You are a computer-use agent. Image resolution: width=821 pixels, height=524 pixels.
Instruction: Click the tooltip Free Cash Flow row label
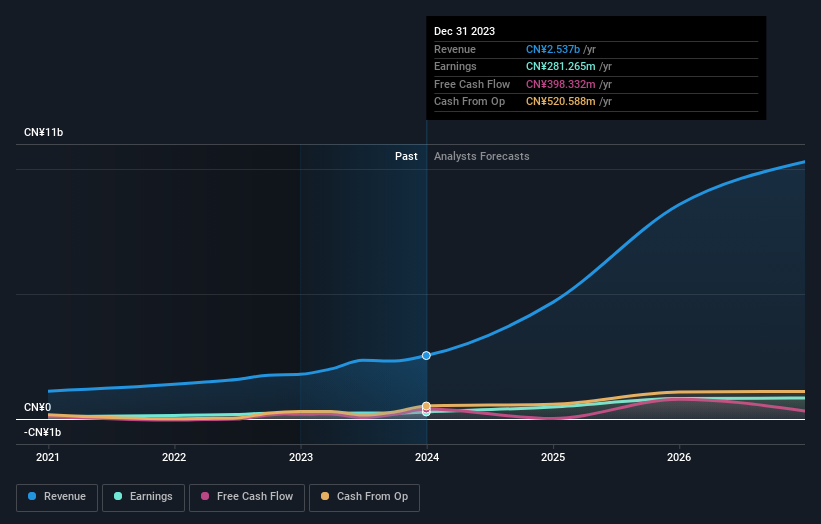click(x=472, y=84)
